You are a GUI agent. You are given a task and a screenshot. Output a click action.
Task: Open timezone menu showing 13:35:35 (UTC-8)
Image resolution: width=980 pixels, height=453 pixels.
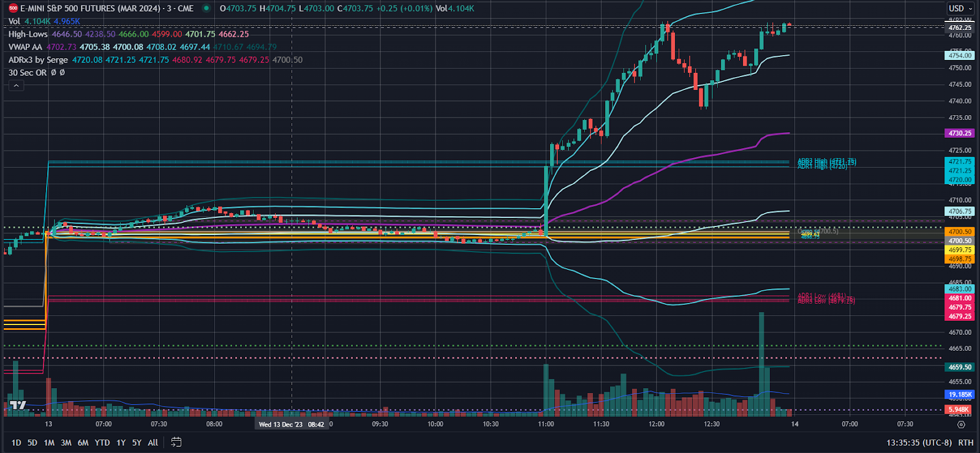click(919, 443)
